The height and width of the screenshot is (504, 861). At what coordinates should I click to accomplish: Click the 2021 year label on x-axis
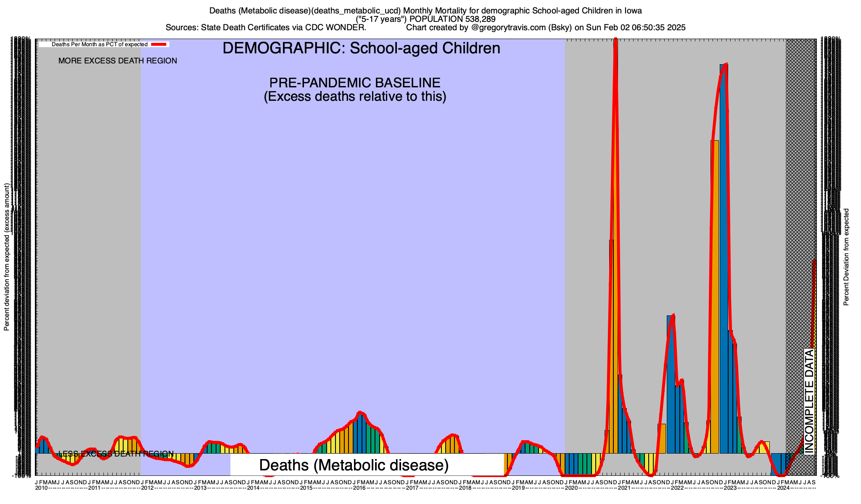tap(624, 488)
